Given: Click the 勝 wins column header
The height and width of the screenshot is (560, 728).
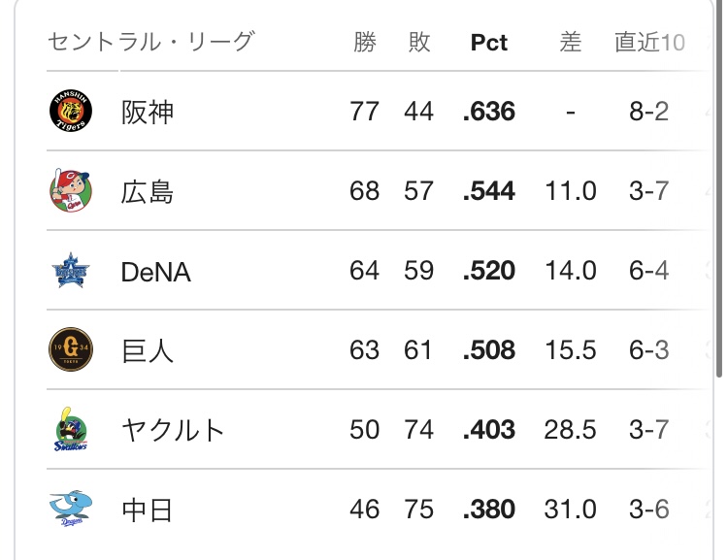Looking at the screenshot, I should pyautogui.click(x=365, y=43).
